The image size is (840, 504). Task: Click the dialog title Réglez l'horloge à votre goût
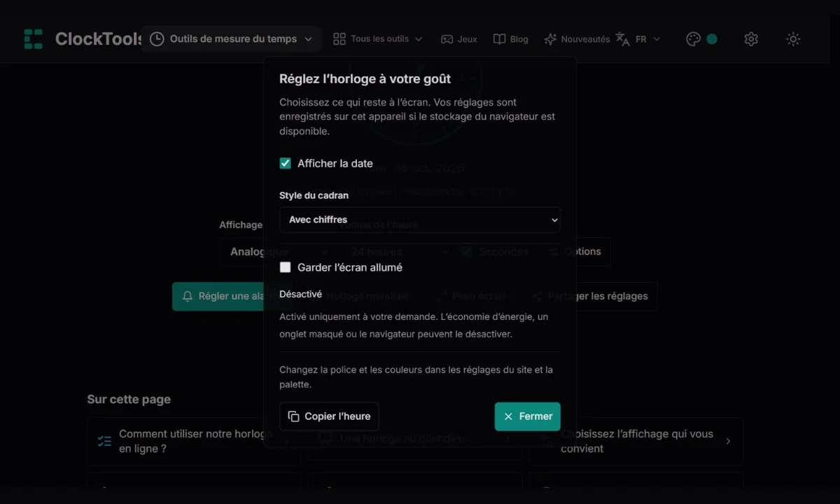point(365,79)
